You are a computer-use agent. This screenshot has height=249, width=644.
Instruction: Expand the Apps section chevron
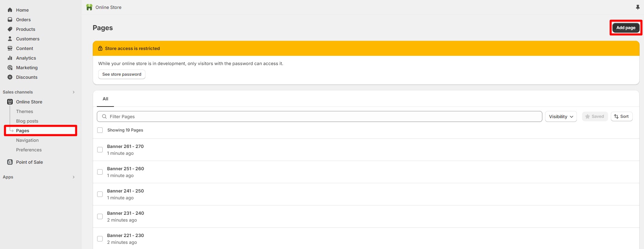(74, 177)
